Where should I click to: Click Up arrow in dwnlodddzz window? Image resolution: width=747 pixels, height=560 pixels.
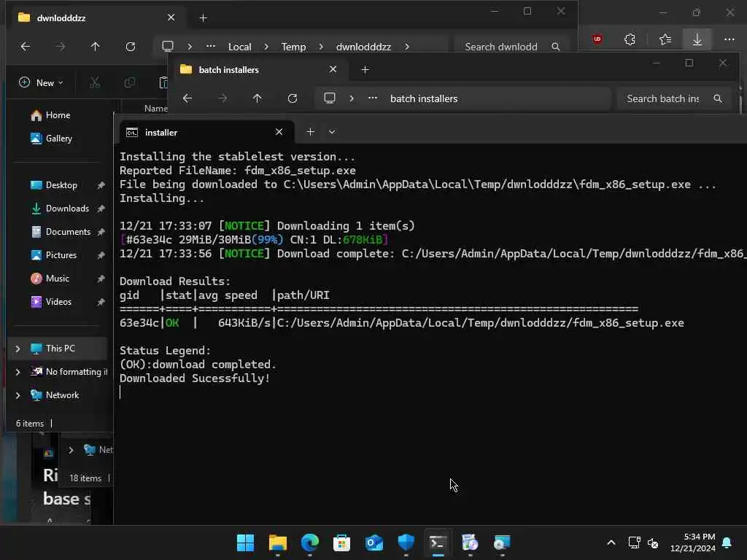coord(96,47)
